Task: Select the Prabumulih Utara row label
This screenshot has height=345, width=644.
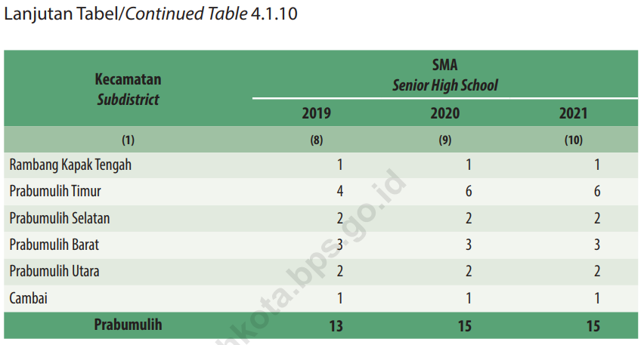Action: coord(54,271)
